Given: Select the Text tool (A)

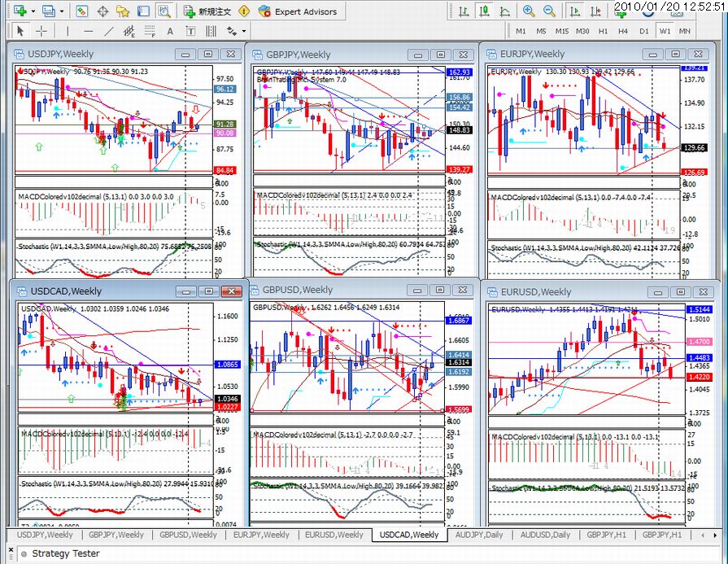Looking at the screenshot, I should [x=170, y=31].
